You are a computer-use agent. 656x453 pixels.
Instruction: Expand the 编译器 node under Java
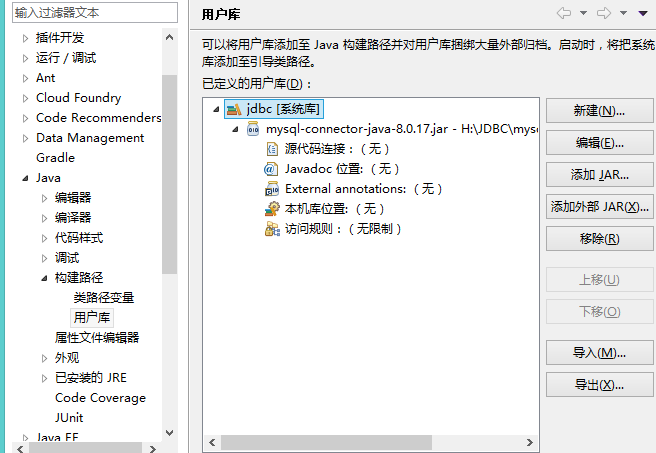[44, 218]
